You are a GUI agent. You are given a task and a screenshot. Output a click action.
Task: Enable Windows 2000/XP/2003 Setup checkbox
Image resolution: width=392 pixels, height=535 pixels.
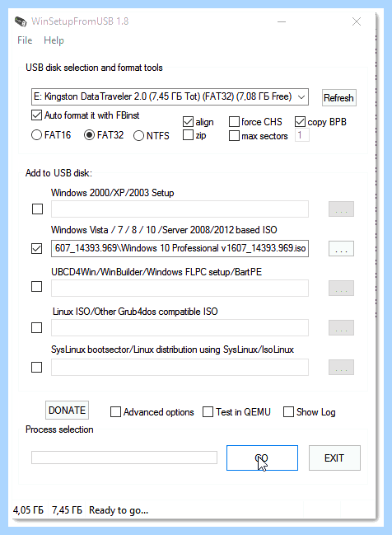pyautogui.click(x=37, y=209)
